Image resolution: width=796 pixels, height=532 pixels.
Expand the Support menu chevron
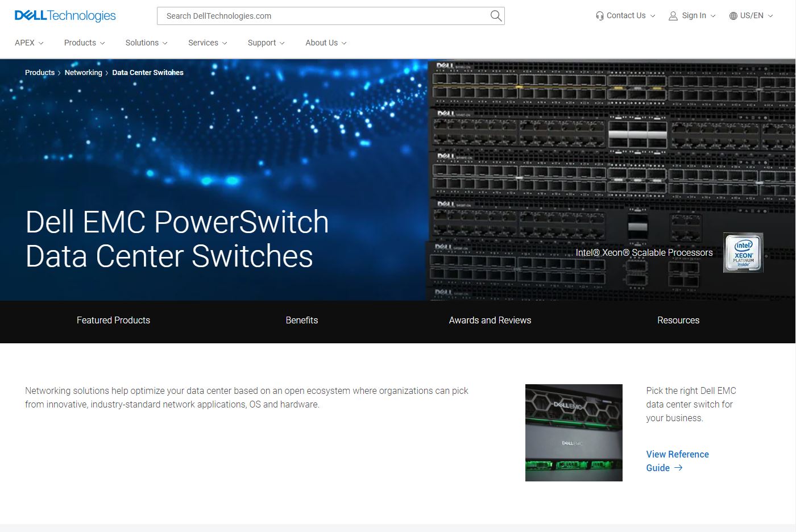[x=282, y=43]
